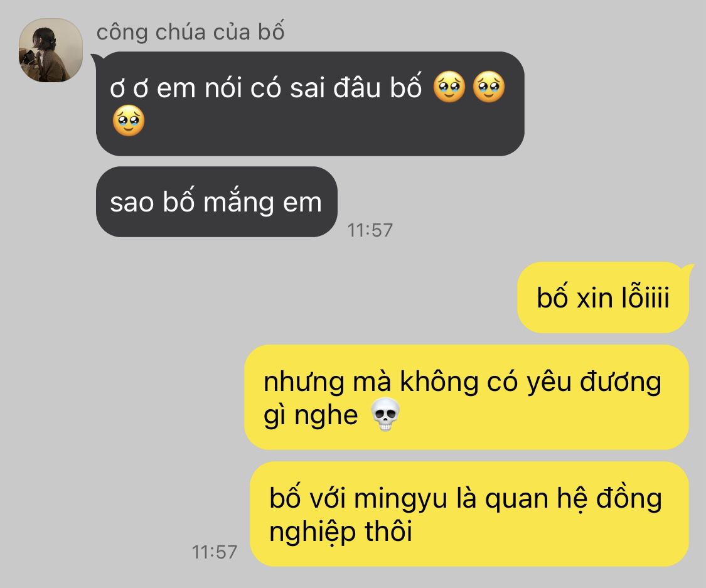Tap the tail of the first dark bubble

coord(95,58)
